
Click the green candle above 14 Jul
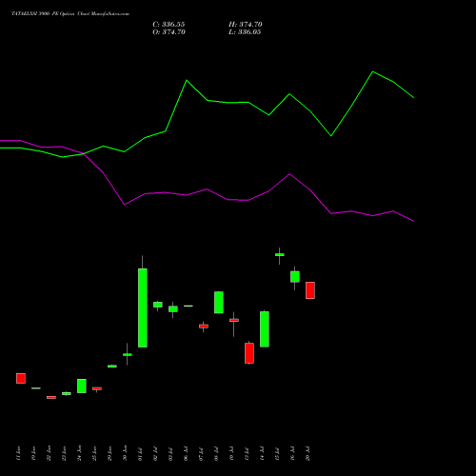265,329
